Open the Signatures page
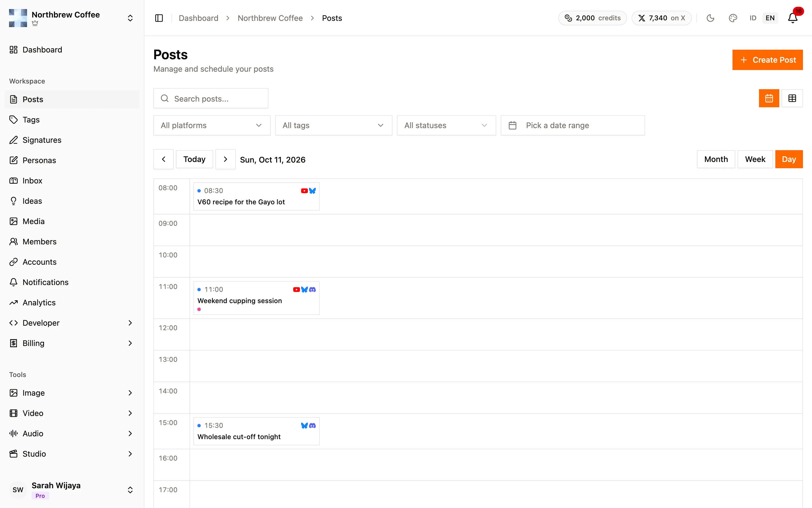812x508 pixels. pos(71,140)
